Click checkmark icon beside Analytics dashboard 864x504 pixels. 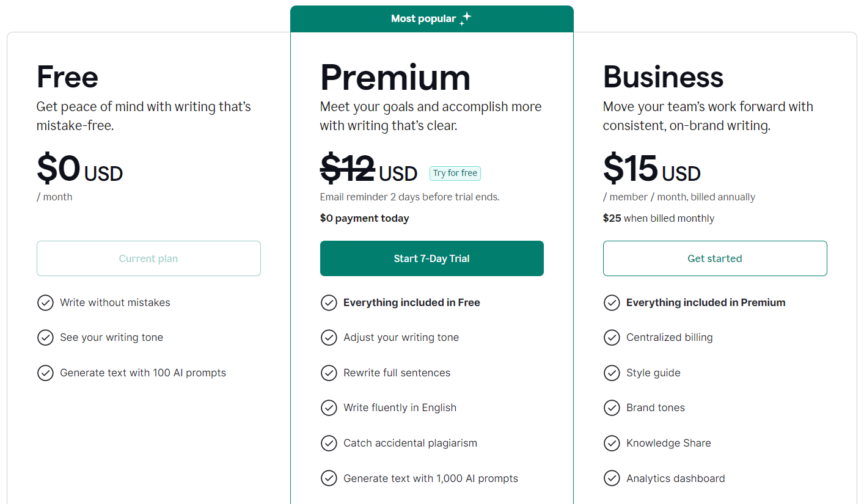coord(612,479)
